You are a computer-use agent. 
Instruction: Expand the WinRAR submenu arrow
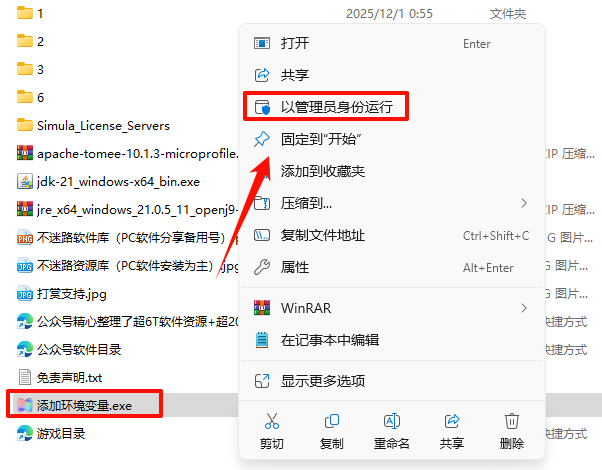click(524, 308)
